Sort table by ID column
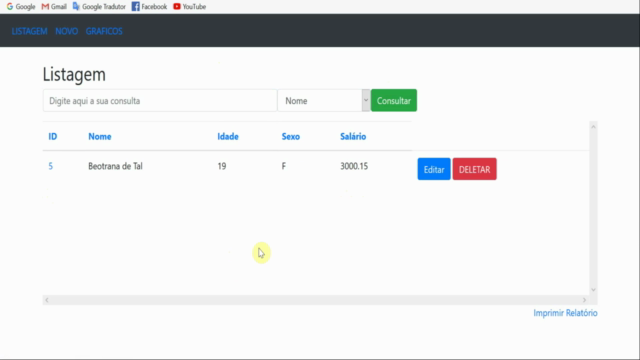 tap(53, 136)
